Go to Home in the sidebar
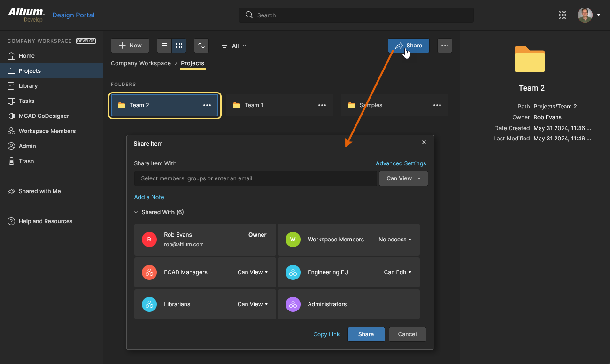This screenshot has width=610, height=364. 51,56
